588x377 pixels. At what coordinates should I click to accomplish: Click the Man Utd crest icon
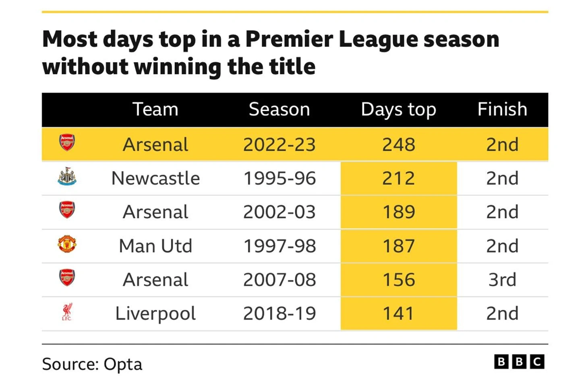point(67,244)
